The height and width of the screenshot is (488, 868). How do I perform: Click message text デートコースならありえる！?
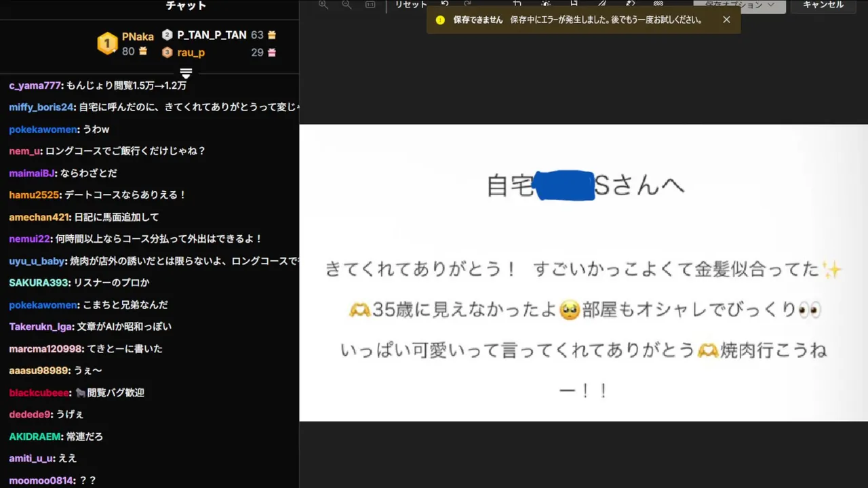(125, 195)
